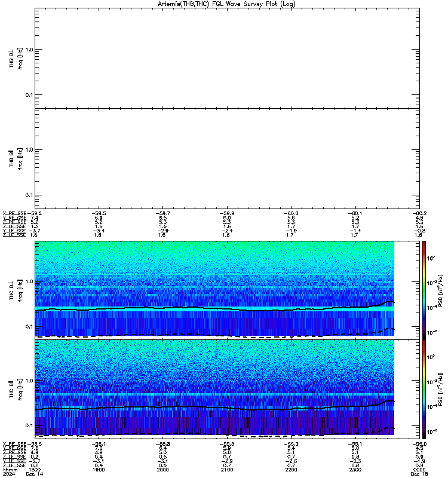Click the X_RE_GSE row label beside -56.5
Viewport: 448px width, 478px height.
(15, 444)
